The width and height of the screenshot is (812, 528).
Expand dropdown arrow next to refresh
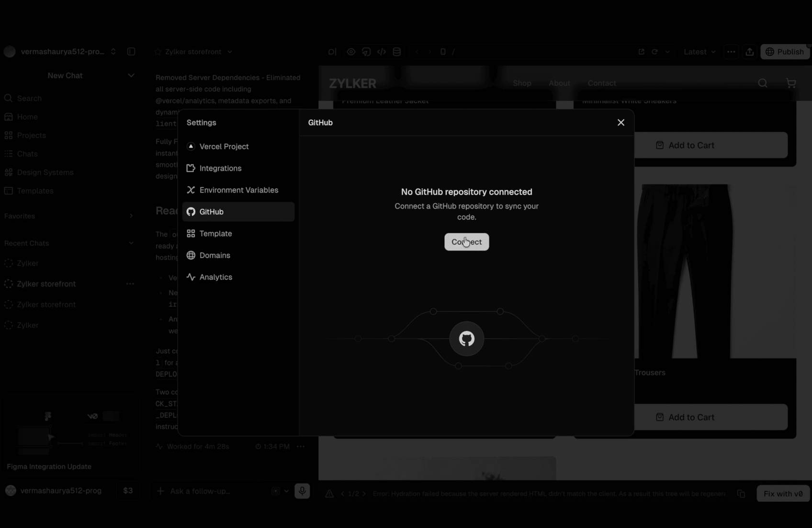tap(667, 52)
